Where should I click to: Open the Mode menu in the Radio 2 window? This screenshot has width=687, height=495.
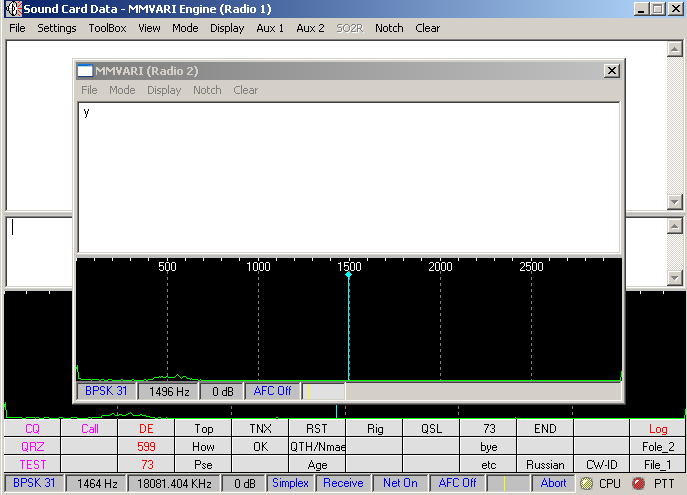[x=122, y=90]
